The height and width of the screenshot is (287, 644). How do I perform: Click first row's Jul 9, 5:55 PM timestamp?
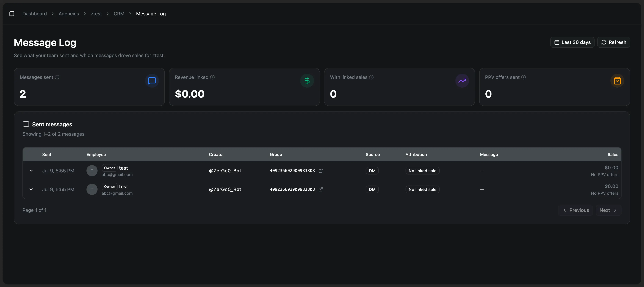pyautogui.click(x=58, y=171)
